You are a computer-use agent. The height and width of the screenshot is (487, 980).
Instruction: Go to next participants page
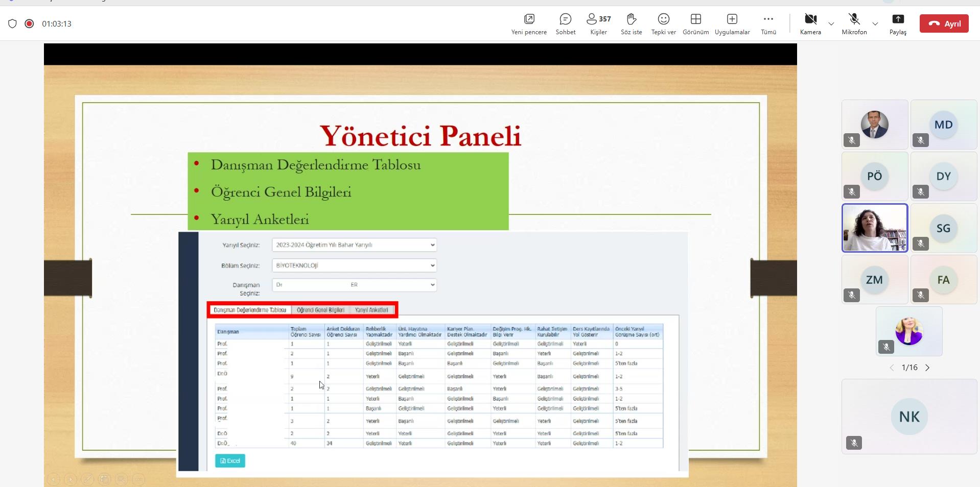pos(927,368)
